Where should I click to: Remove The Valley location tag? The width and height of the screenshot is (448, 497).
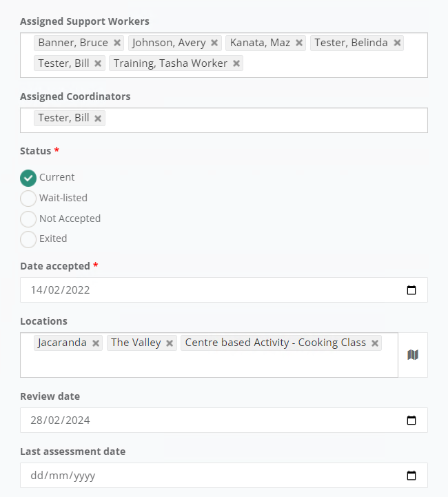[x=169, y=343]
